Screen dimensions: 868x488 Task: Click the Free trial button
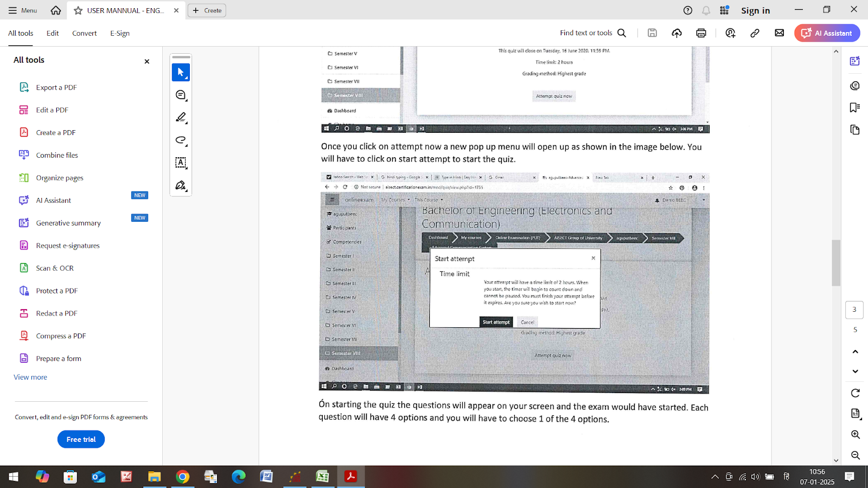coord(81,439)
